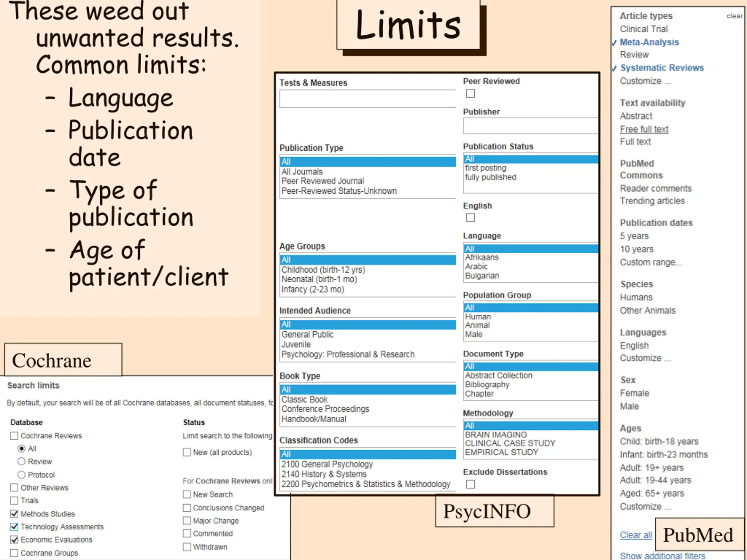Deselect the Meta-Analysis article type
This screenshot has height=560, width=747.
pos(649,42)
